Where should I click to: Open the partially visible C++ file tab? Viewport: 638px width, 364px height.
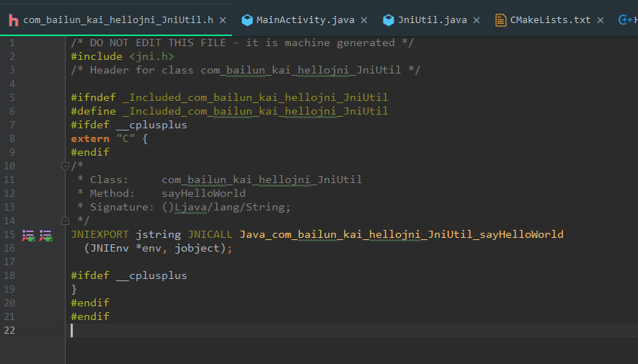[x=628, y=20]
